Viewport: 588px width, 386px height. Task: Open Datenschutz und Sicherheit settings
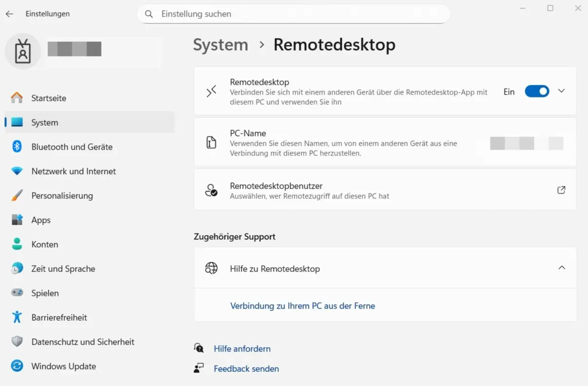click(x=83, y=342)
